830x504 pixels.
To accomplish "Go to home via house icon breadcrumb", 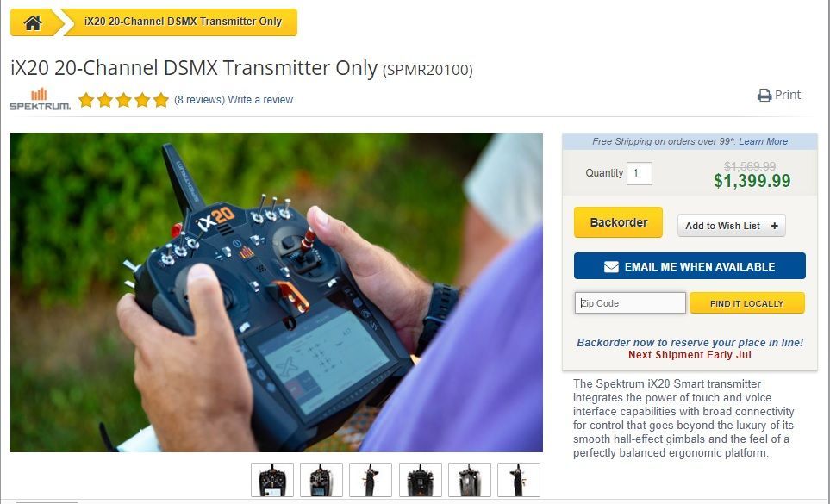I will tap(32, 22).
